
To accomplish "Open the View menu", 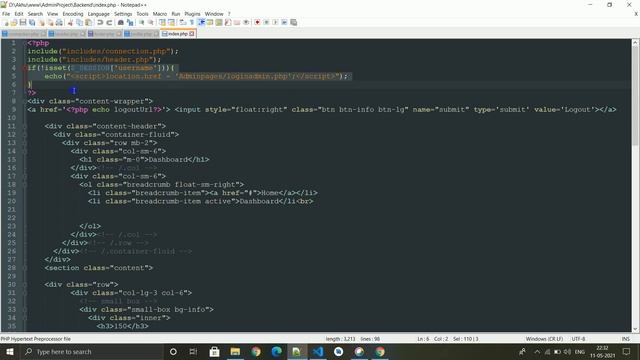I will 53,14.
